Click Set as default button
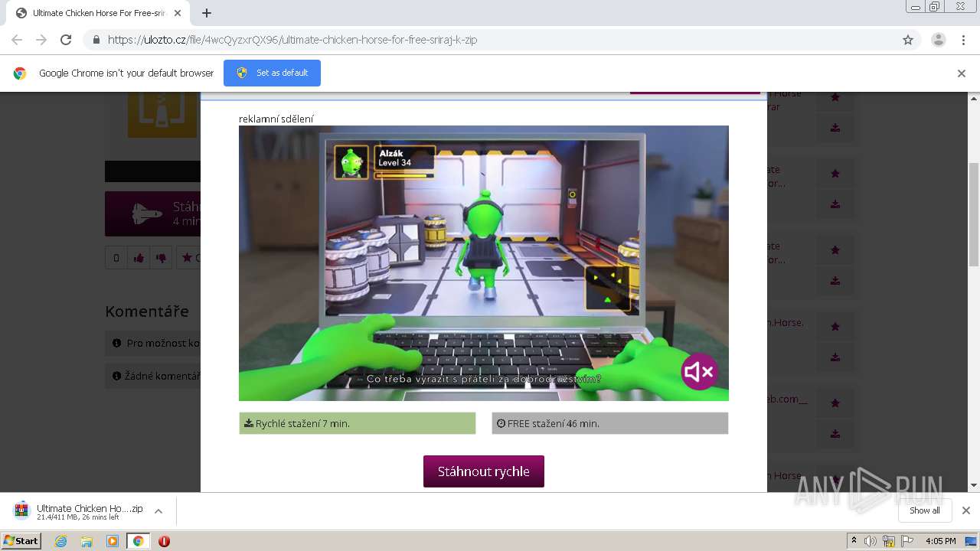The width and height of the screenshot is (980, 551). [272, 73]
